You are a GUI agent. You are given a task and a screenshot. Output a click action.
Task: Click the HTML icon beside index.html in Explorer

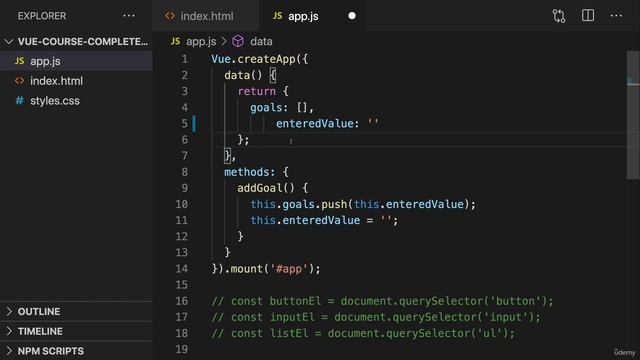pyautogui.click(x=20, y=81)
